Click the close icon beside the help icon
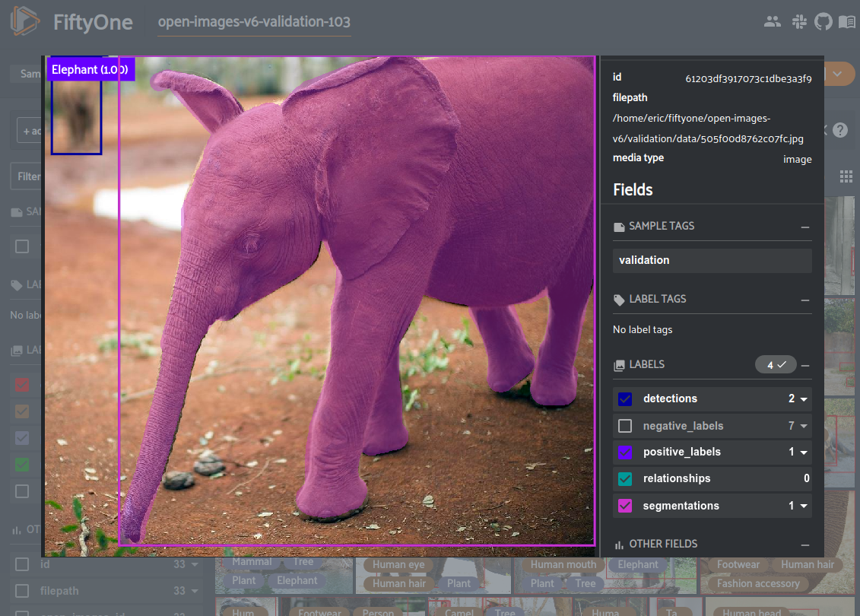 pos(823,129)
